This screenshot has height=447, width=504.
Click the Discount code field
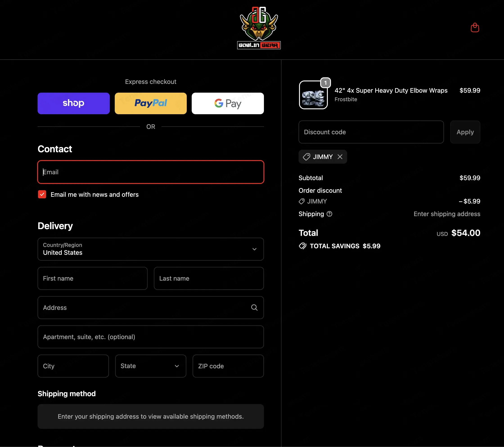[371, 132]
